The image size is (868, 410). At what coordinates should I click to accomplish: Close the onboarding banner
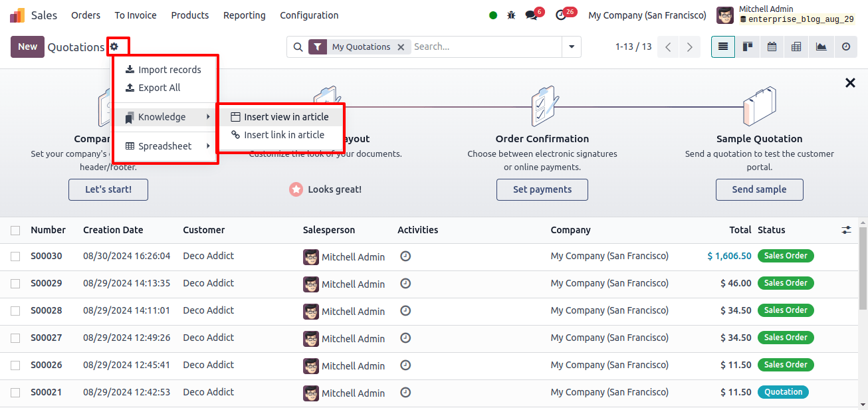click(x=850, y=83)
